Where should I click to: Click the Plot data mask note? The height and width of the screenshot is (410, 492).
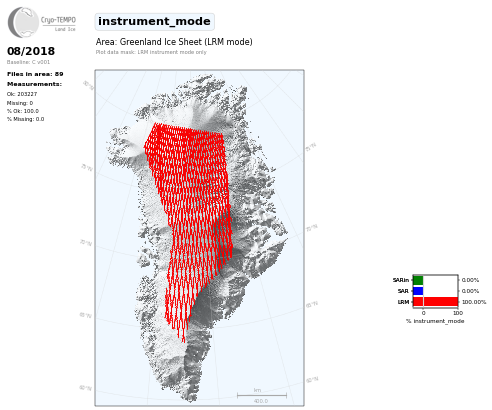click(151, 52)
